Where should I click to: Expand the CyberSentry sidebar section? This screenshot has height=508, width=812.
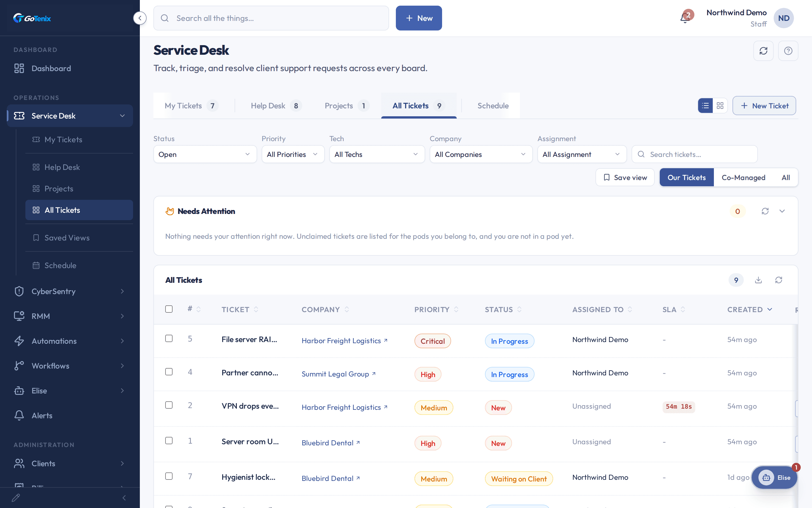(70, 291)
